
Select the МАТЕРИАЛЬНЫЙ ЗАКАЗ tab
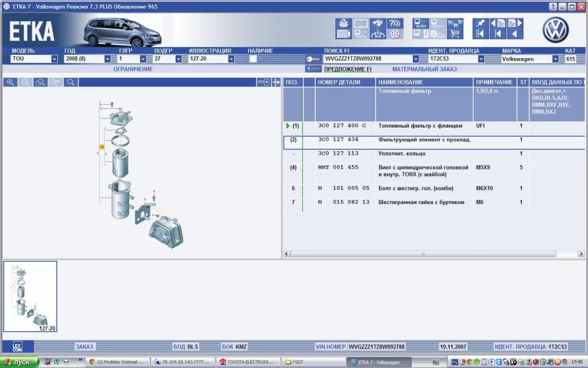[424, 69]
